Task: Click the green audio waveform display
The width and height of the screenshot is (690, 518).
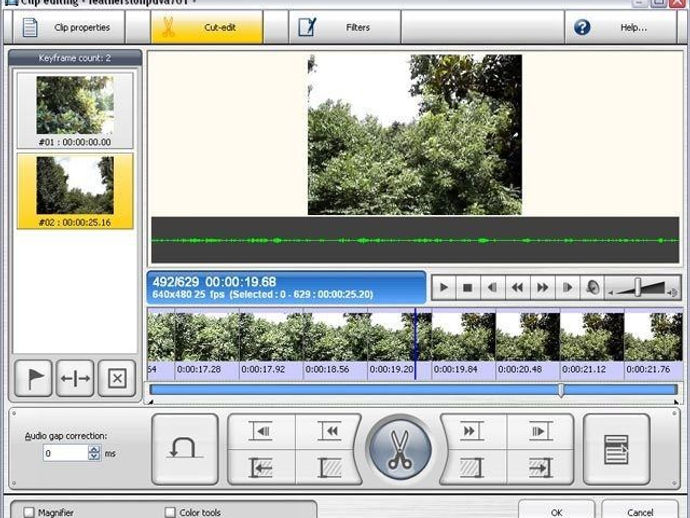Action: pos(415,240)
